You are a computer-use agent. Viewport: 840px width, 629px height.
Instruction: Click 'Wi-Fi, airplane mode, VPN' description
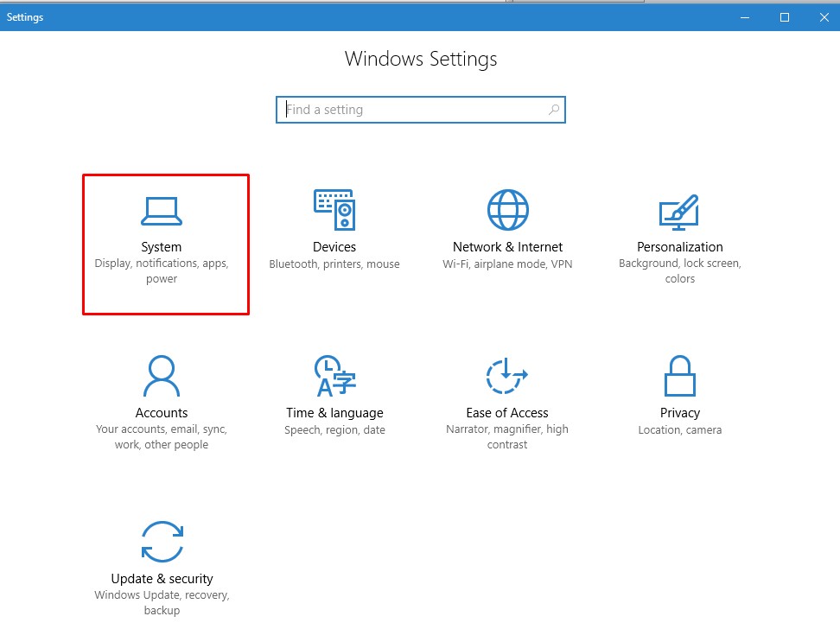pos(507,264)
